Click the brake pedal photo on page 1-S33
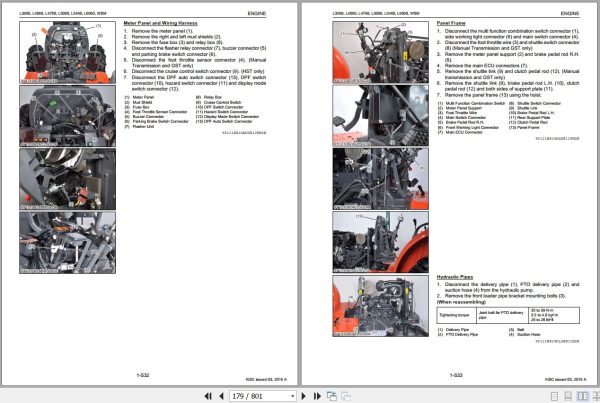Image resolution: width=600 pixels, height=403 pixels. tap(380, 116)
